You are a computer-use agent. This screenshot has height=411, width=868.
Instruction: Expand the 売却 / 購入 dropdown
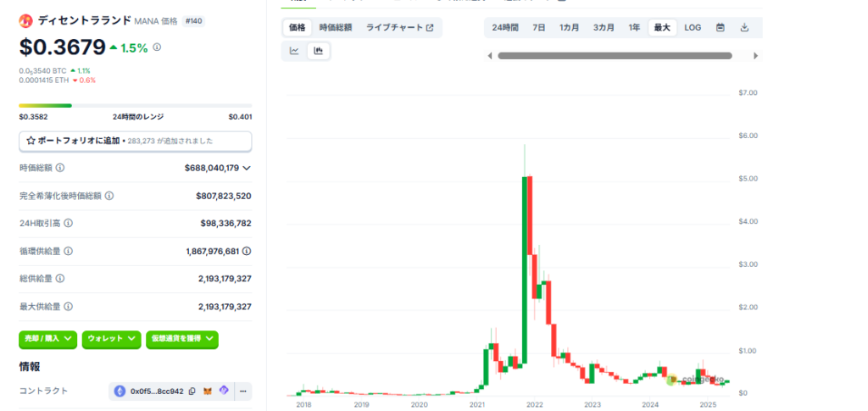tap(48, 339)
